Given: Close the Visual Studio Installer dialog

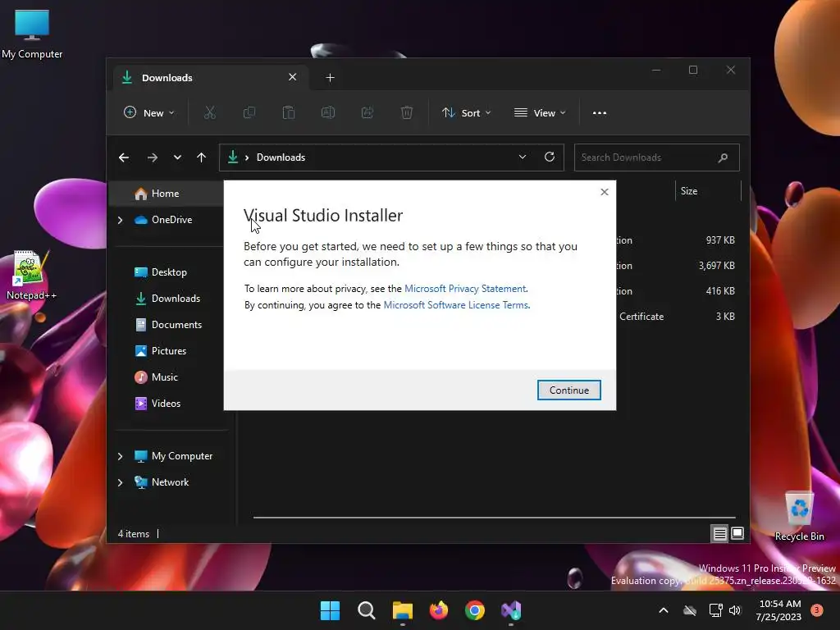Looking at the screenshot, I should coord(605,192).
